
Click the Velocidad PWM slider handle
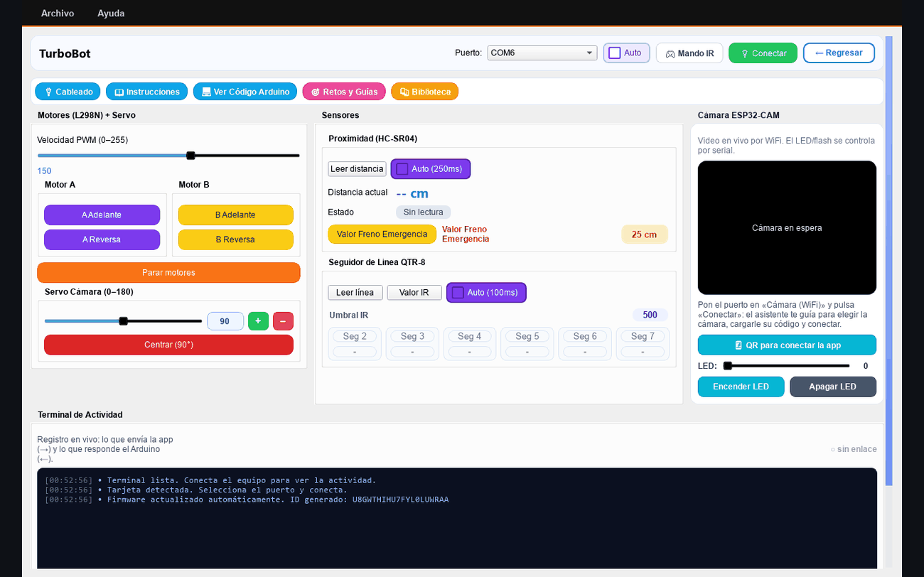[190, 156]
